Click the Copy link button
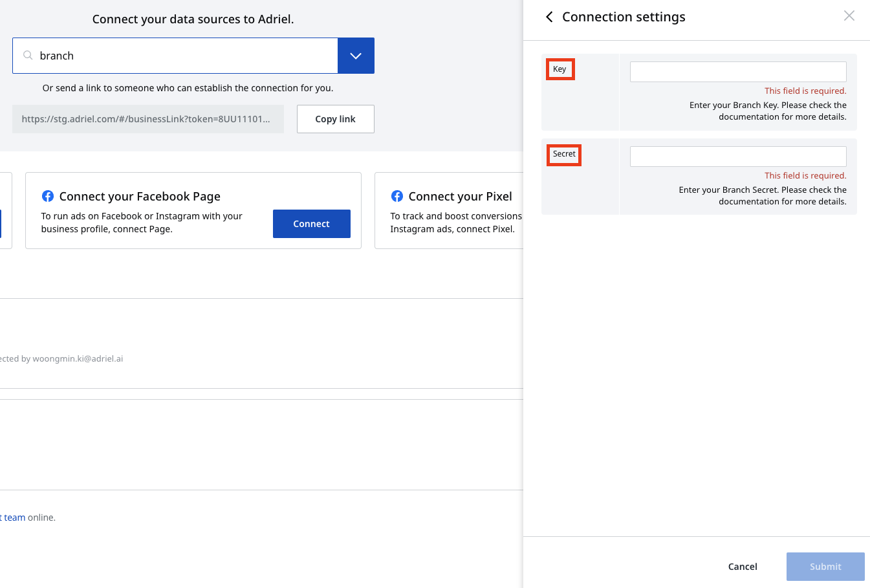This screenshot has width=870, height=588. click(335, 119)
